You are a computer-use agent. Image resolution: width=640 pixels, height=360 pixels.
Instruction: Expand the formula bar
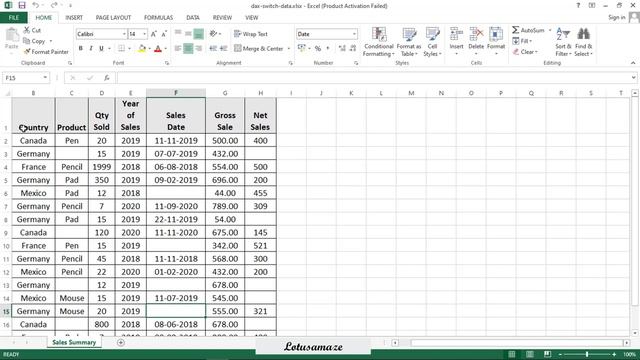[x=633, y=78]
